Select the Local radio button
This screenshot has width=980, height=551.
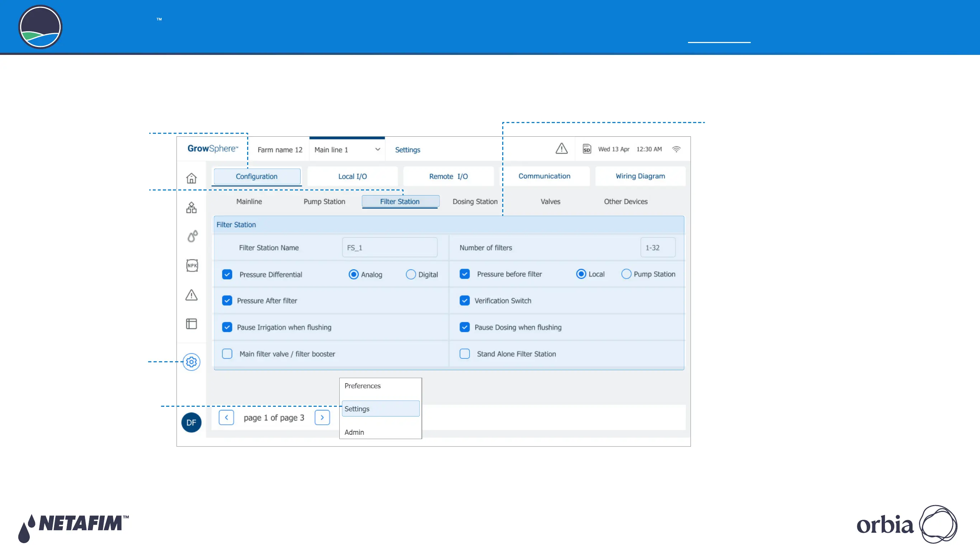581,274
